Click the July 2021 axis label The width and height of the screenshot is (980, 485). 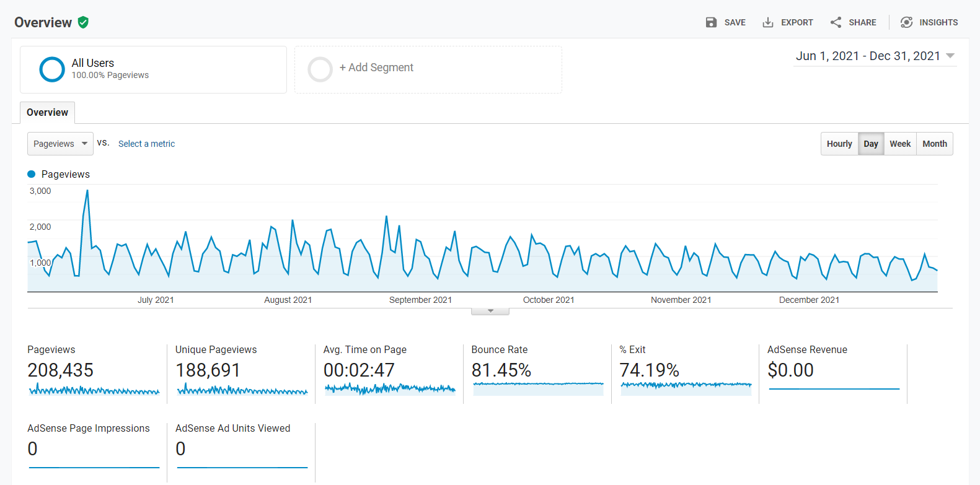coord(156,300)
